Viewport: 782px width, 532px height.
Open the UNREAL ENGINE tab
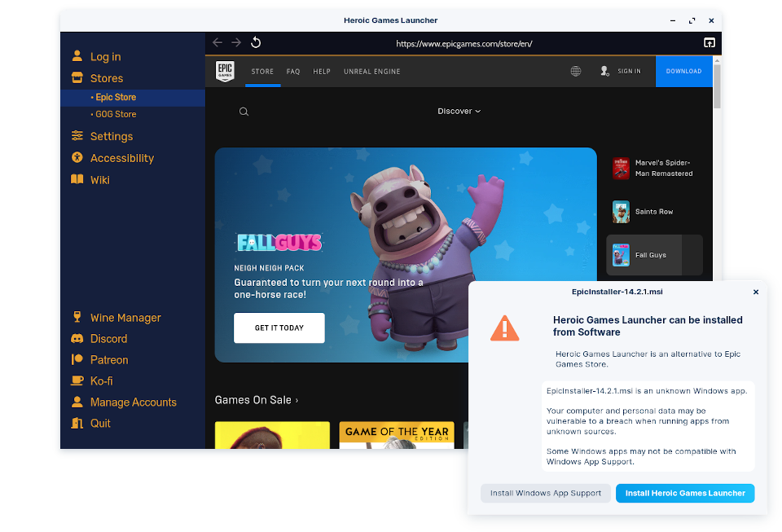tap(372, 72)
